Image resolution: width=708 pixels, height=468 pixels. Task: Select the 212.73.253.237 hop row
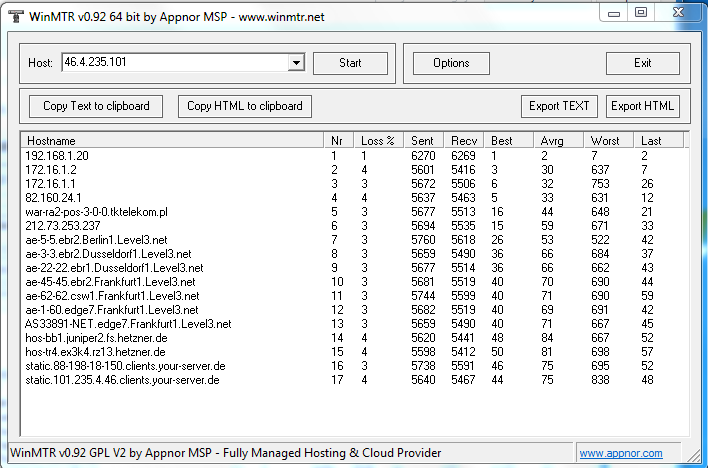point(354,226)
